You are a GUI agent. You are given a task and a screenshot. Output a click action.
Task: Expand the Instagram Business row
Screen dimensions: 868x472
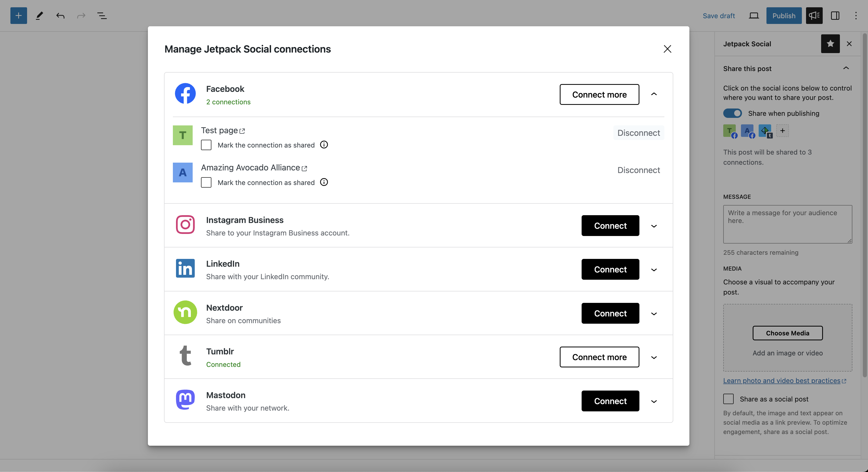point(654,226)
